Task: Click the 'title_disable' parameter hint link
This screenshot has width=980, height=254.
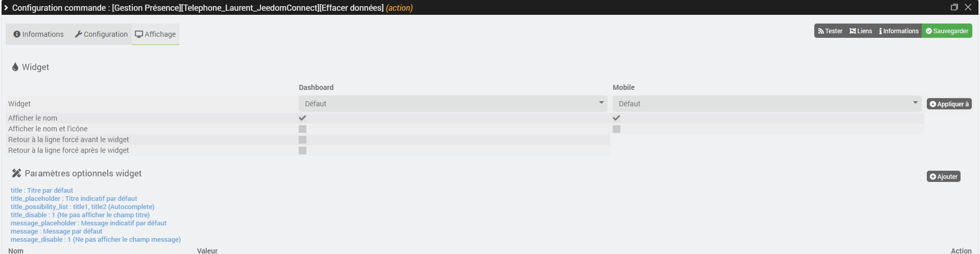Action: 80,215
